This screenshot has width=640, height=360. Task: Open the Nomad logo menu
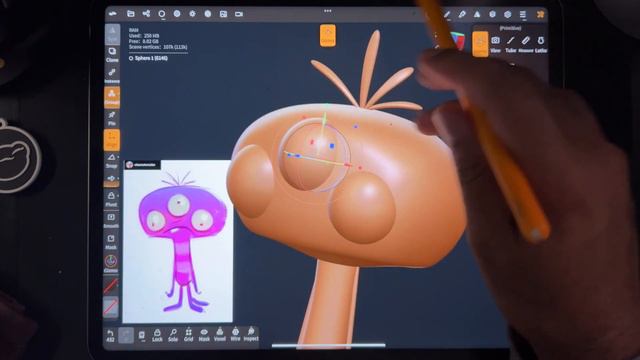[x=113, y=14]
